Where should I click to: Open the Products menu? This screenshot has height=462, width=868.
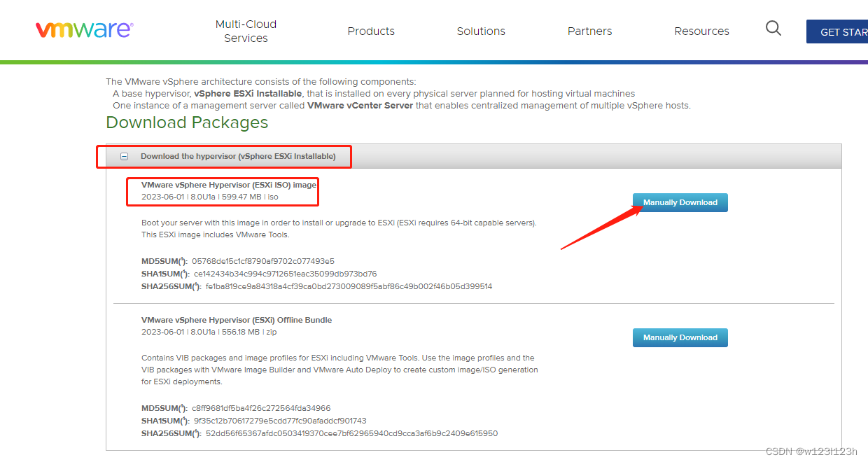[371, 31]
